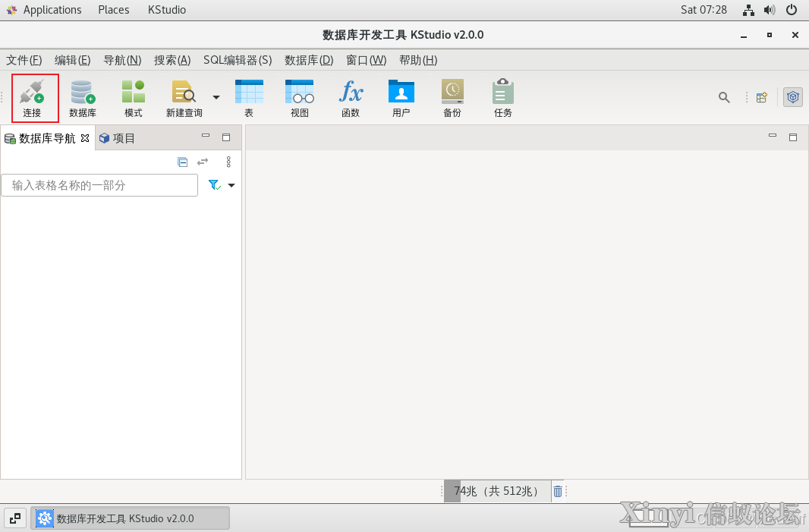Click the memory usage bar 74兆 (共 512兆)
The height and width of the screenshot is (532, 809).
coord(497,491)
